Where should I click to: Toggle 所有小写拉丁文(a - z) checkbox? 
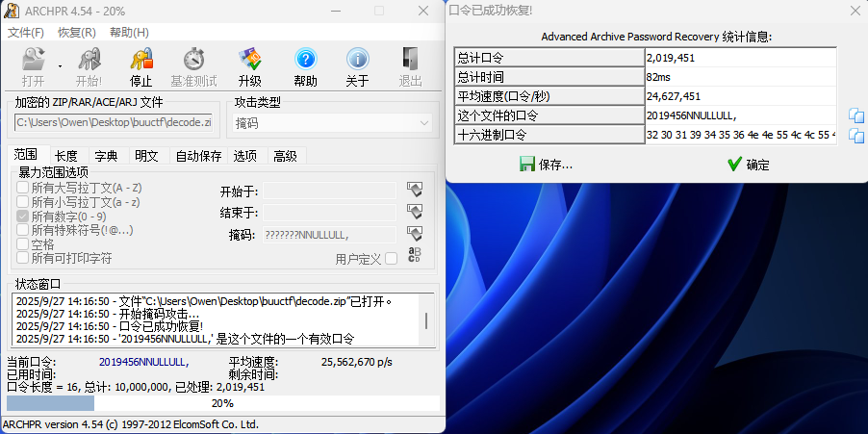23,201
